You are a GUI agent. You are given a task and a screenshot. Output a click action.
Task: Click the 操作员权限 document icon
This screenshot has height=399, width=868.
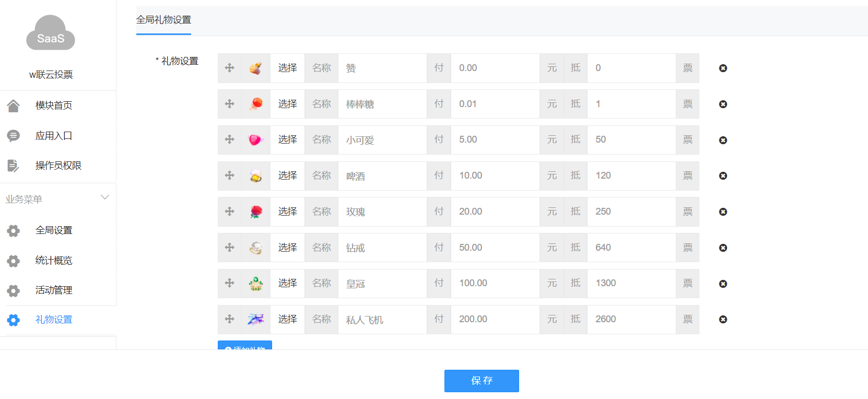(x=14, y=166)
